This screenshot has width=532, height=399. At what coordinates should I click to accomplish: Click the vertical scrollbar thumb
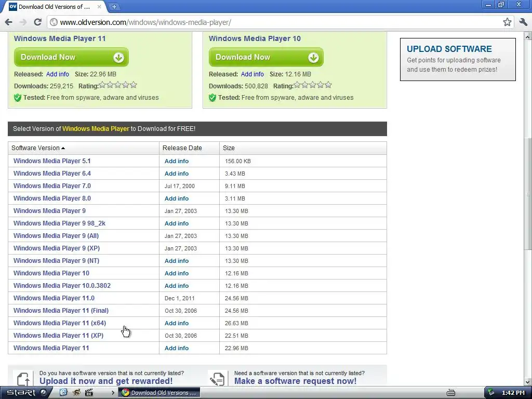point(528,194)
